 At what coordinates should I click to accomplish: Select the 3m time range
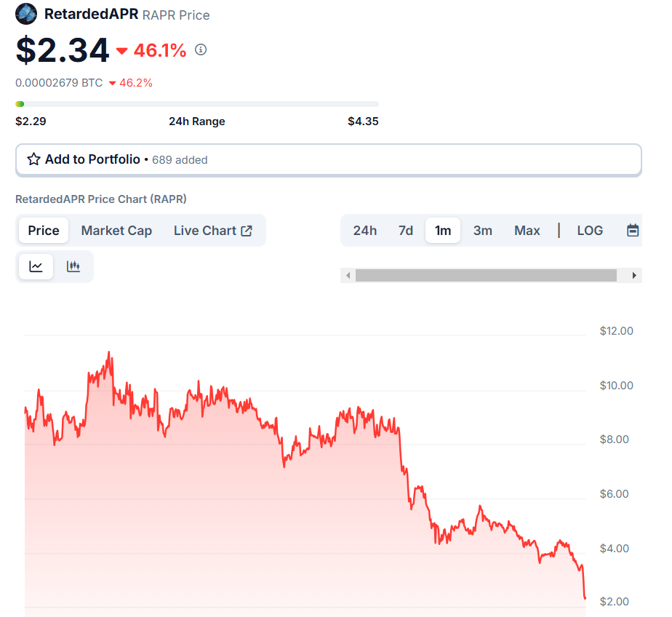[x=483, y=231]
